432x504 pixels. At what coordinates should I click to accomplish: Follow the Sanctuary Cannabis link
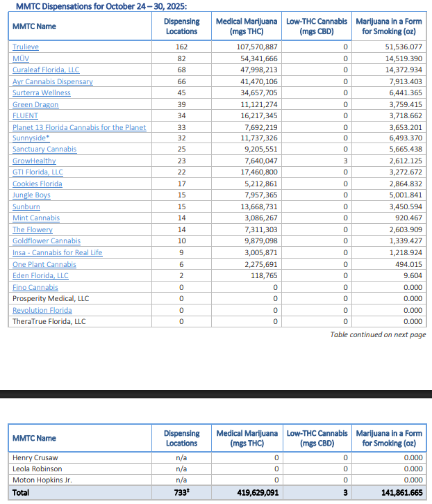click(44, 149)
